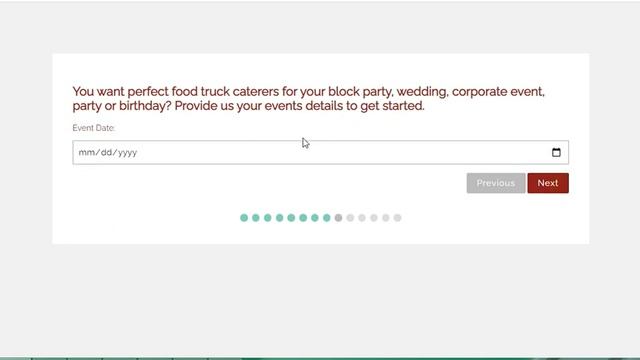The width and height of the screenshot is (640, 360).
Task: Click the fifth green progress dot
Action: [x=291, y=218]
